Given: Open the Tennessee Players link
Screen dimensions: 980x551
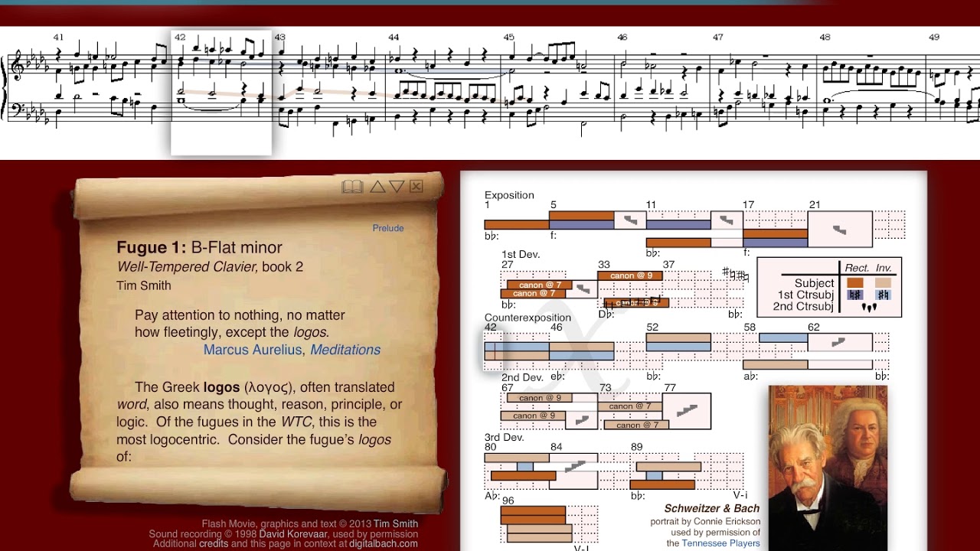Looking at the screenshot, I should [720, 543].
